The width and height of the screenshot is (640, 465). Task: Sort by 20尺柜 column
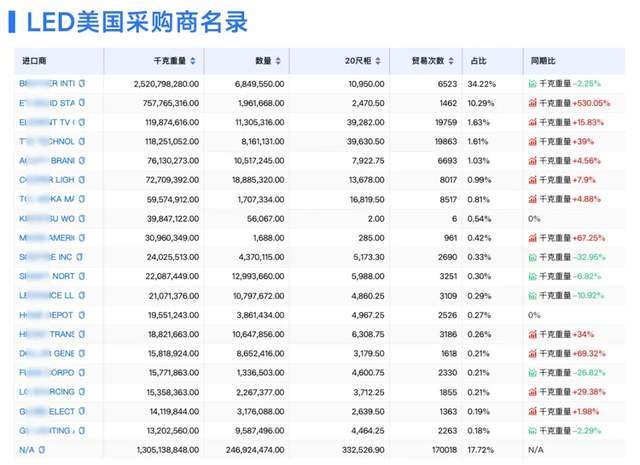coord(378,61)
